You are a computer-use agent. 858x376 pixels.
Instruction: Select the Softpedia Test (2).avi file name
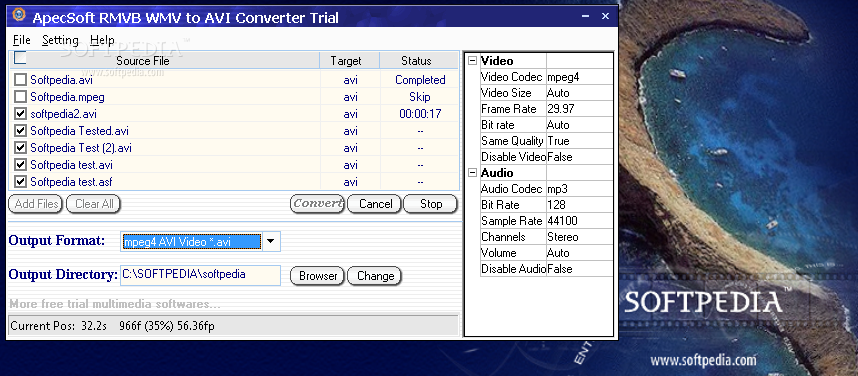point(81,148)
